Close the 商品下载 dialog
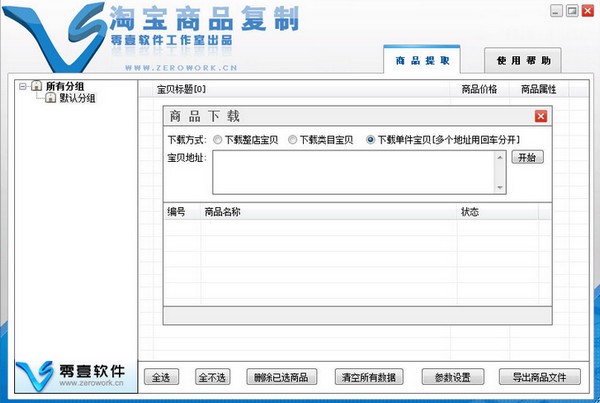This screenshot has height=403, width=600. pos(541,116)
